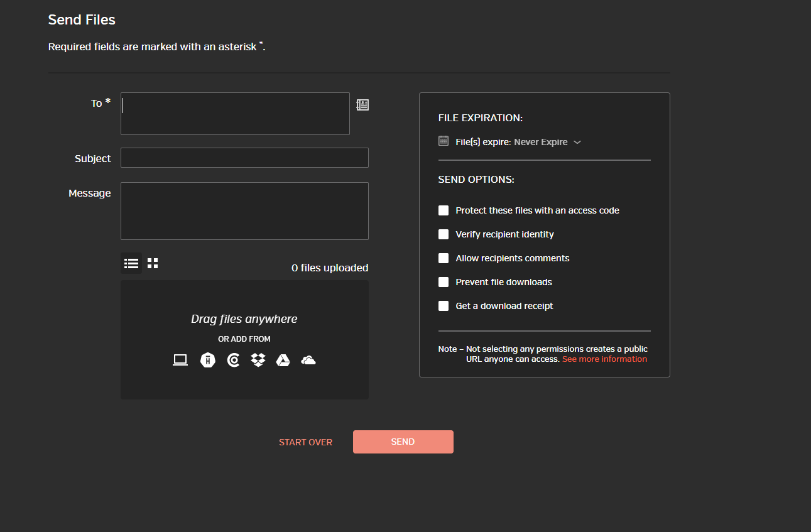Focus the To recipients field
811x532 pixels.
pos(235,114)
